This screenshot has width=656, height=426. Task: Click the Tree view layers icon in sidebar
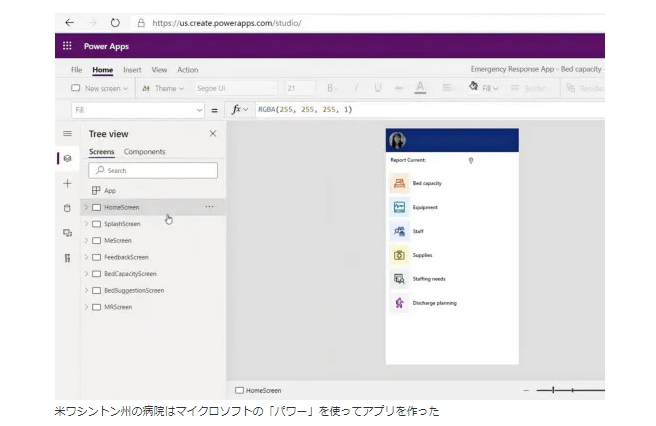coord(67,158)
